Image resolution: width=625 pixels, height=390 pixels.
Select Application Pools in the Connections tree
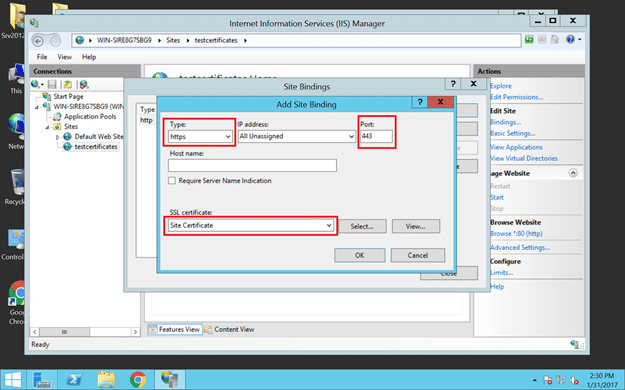(x=90, y=116)
